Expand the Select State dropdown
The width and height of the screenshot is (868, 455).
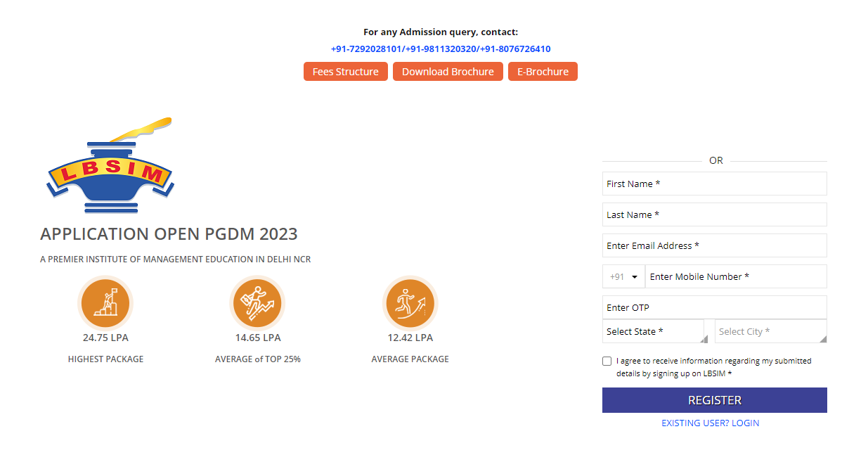pos(654,331)
